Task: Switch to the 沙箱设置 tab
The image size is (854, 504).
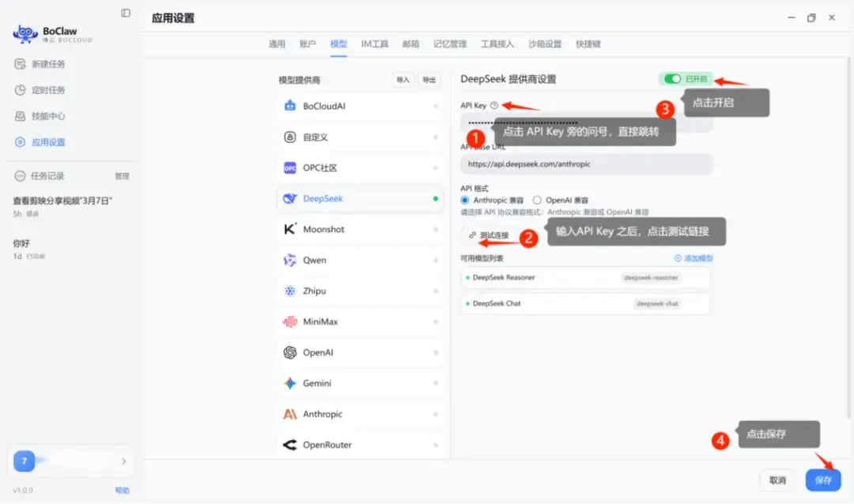Action: click(x=545, y=44)
